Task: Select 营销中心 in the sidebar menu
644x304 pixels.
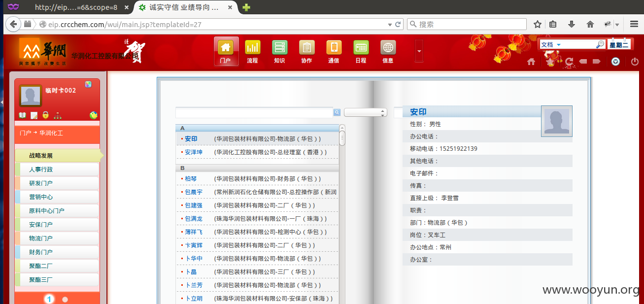Action: [x=57, y=197]
